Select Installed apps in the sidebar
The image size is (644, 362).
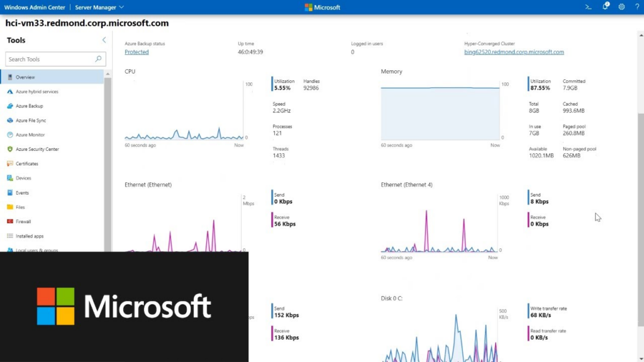pos(30,236)
